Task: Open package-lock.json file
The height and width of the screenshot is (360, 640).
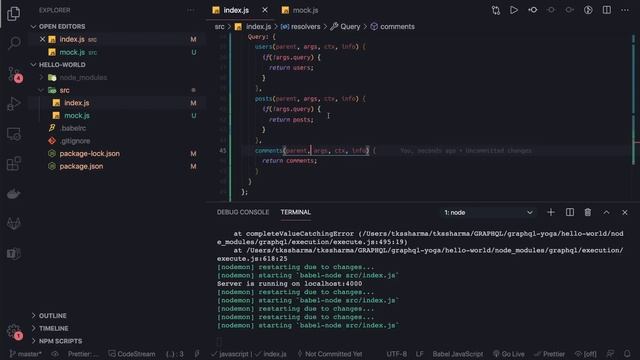Action: click(89, 153)
